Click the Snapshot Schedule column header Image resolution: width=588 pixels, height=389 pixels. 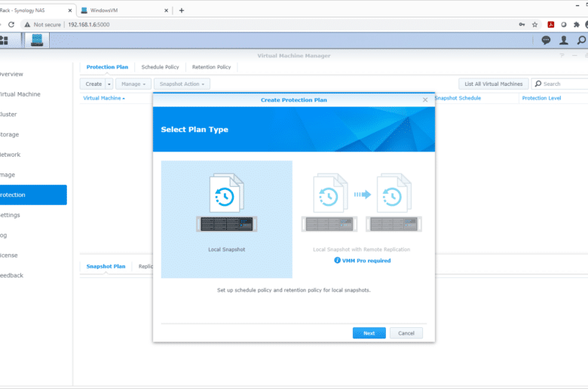tap(458, 98)
